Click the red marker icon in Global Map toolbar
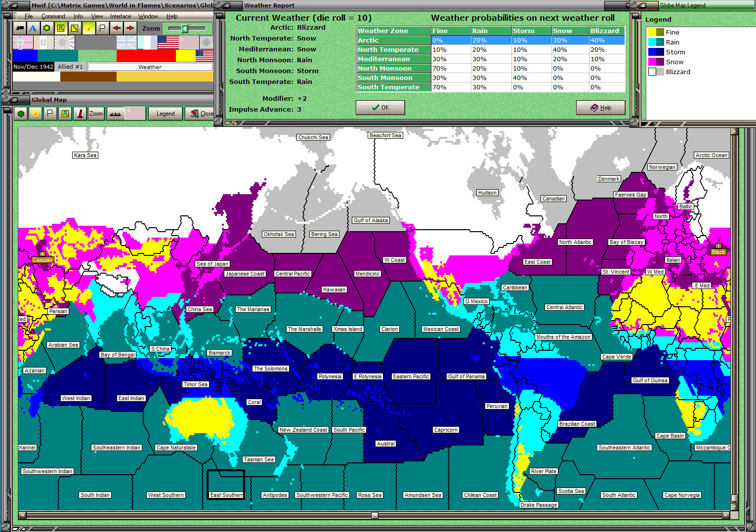756x532 pixels. [x=80, y=114]
